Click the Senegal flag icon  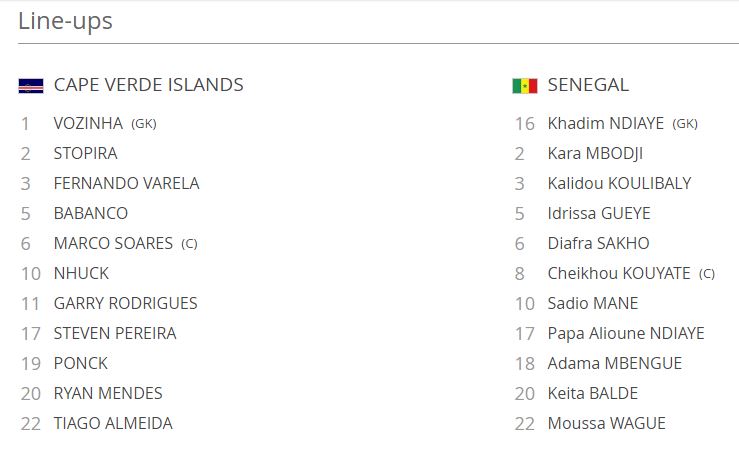[524, 86]
